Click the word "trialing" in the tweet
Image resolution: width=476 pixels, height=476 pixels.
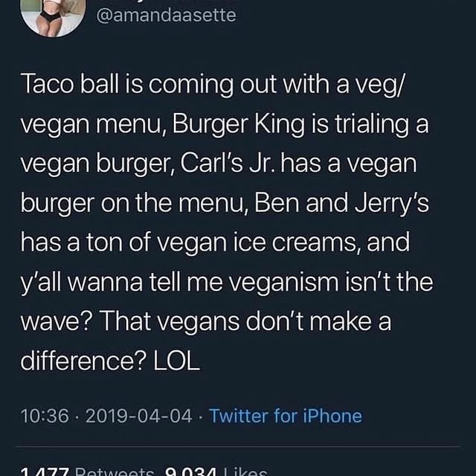369,125
